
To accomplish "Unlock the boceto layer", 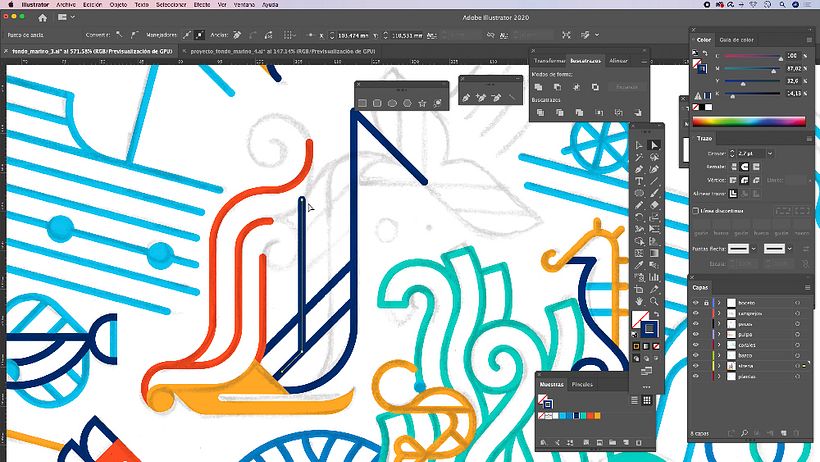I will point(706,302).
